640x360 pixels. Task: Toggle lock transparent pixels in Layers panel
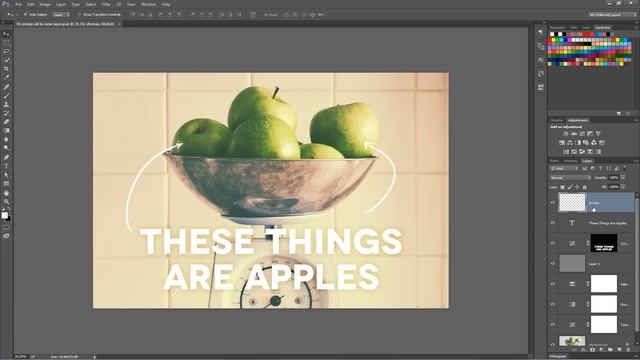tap(562, 187)
